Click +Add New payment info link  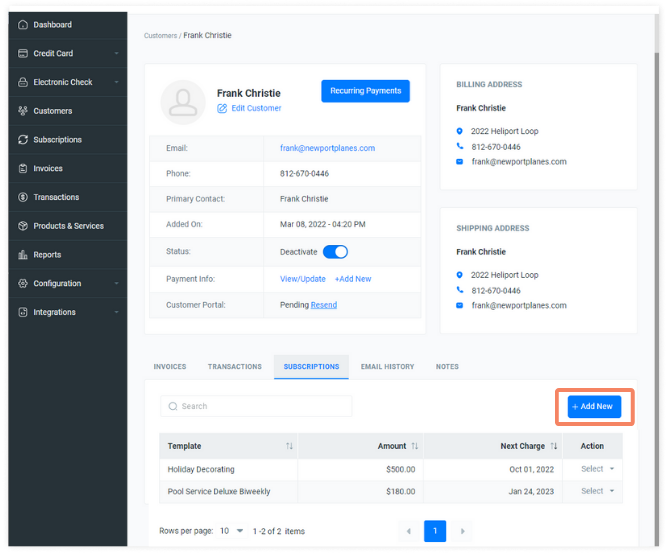coord(353,279)
